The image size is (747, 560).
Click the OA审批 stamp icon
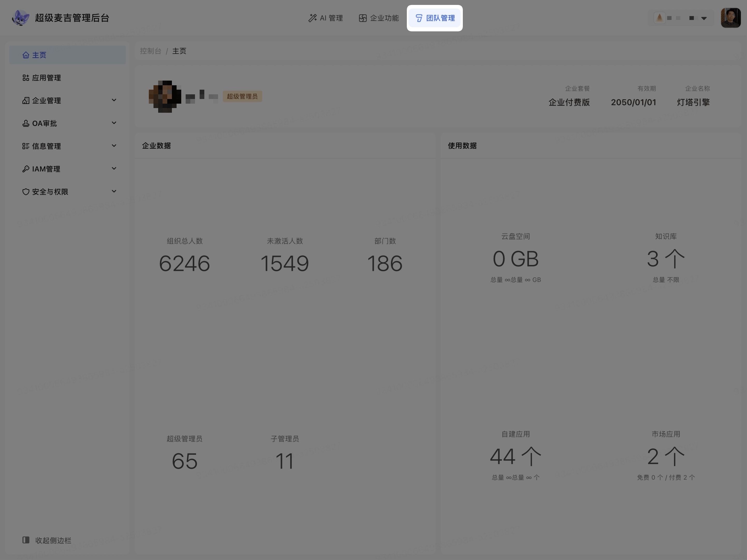tap(26, 123)
